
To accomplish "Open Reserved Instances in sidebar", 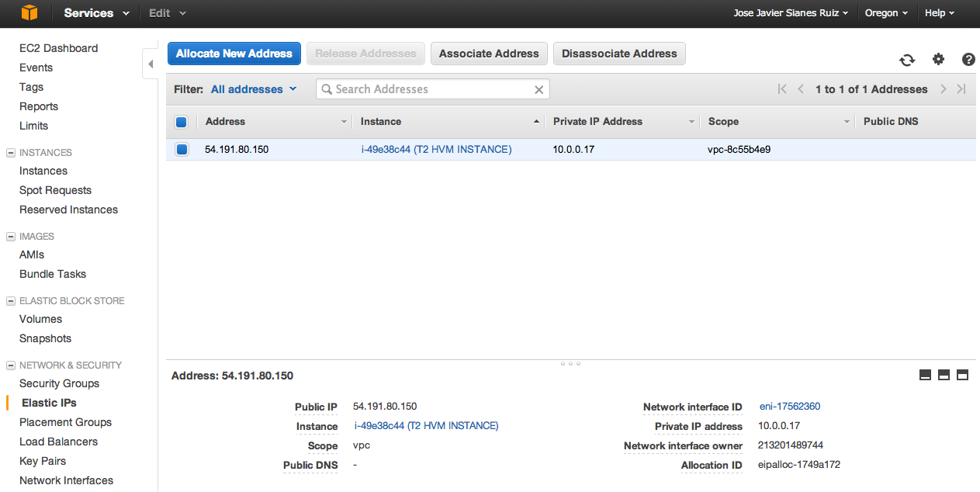I will tap(68, 210).
